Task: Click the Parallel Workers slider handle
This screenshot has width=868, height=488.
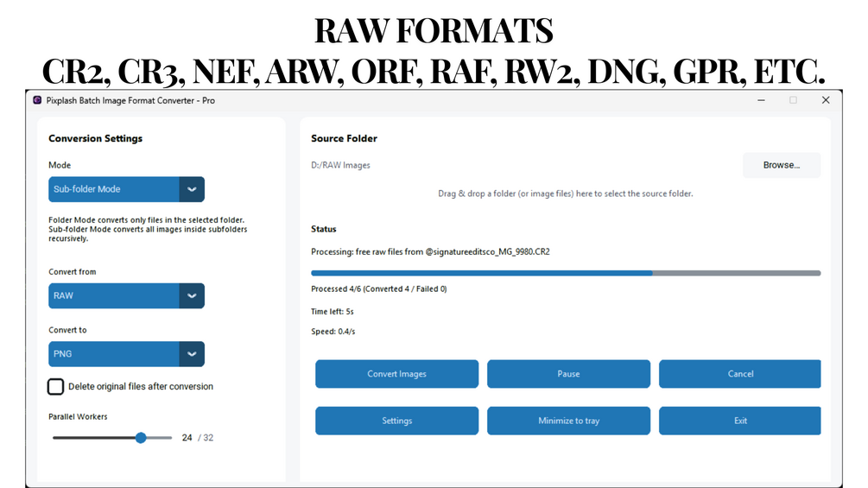Action: click(141, 438)
